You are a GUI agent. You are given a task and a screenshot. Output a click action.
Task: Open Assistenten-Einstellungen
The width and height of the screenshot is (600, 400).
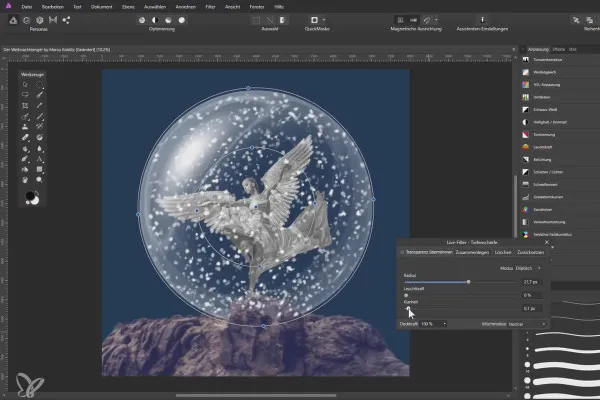[482, 20]
